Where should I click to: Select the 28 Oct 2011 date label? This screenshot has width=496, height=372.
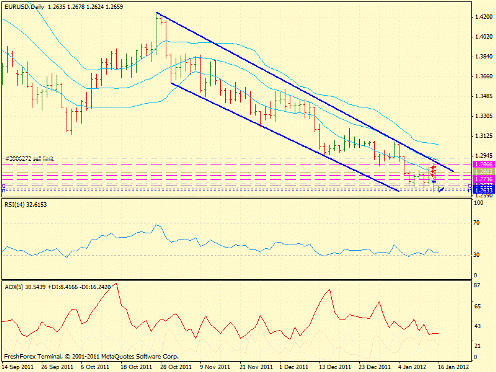176,367
